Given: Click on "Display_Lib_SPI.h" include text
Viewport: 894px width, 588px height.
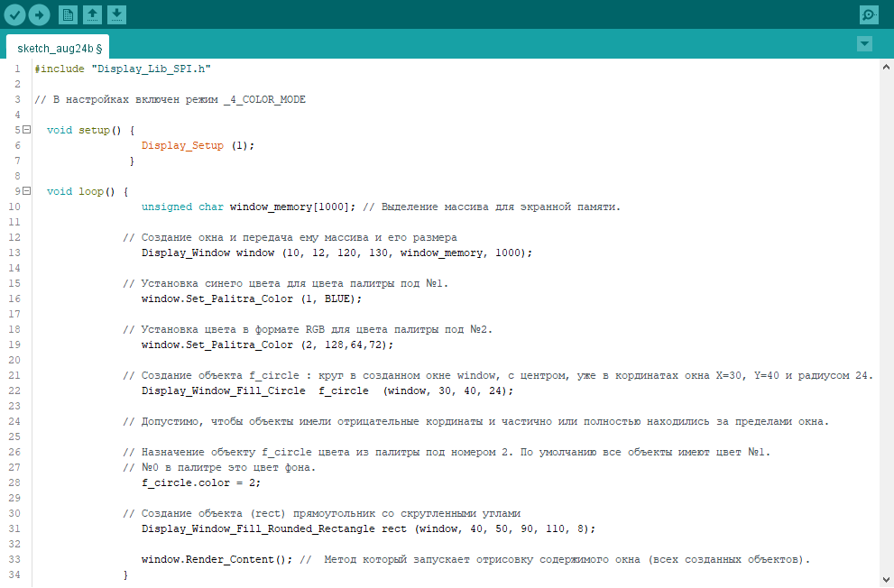Looking at the screenshot, I should 151,69.
